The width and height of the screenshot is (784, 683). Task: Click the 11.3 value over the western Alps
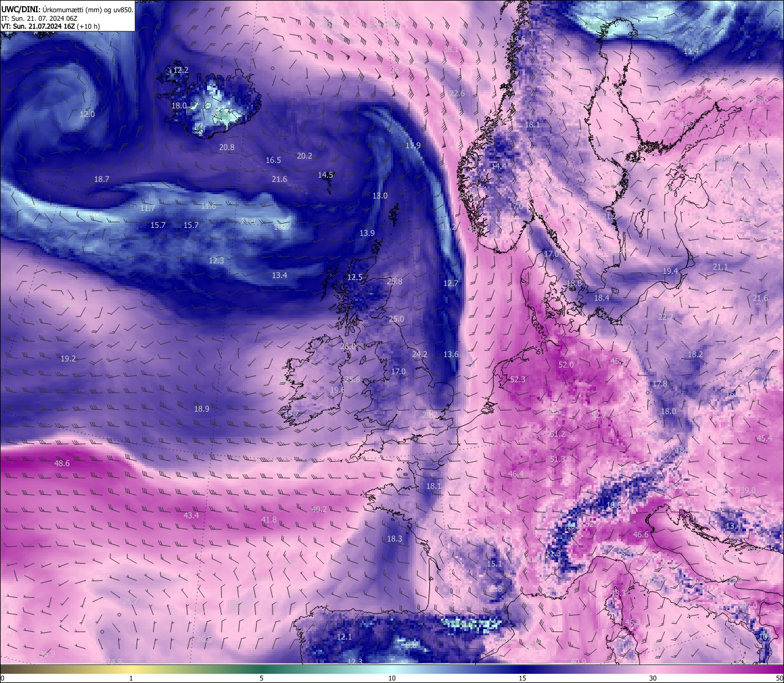click(x=552, y=554)
